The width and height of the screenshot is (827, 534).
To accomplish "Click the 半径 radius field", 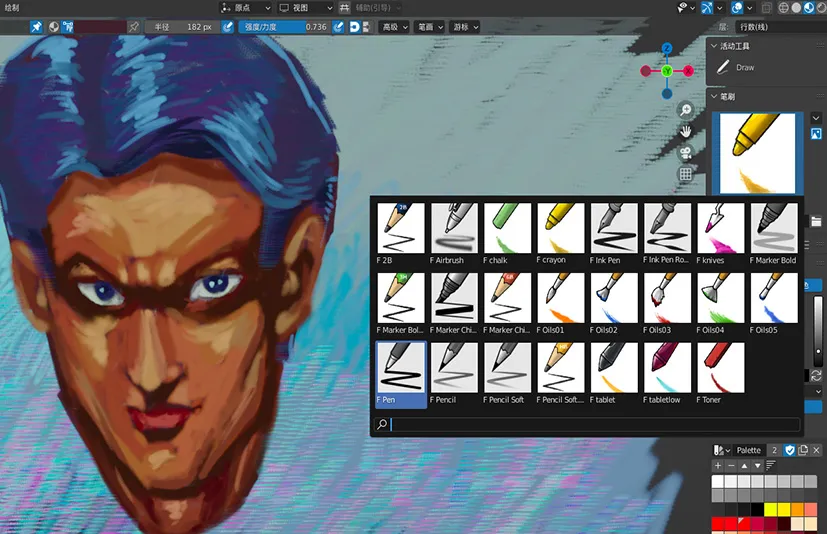I will tap(181, 27).
